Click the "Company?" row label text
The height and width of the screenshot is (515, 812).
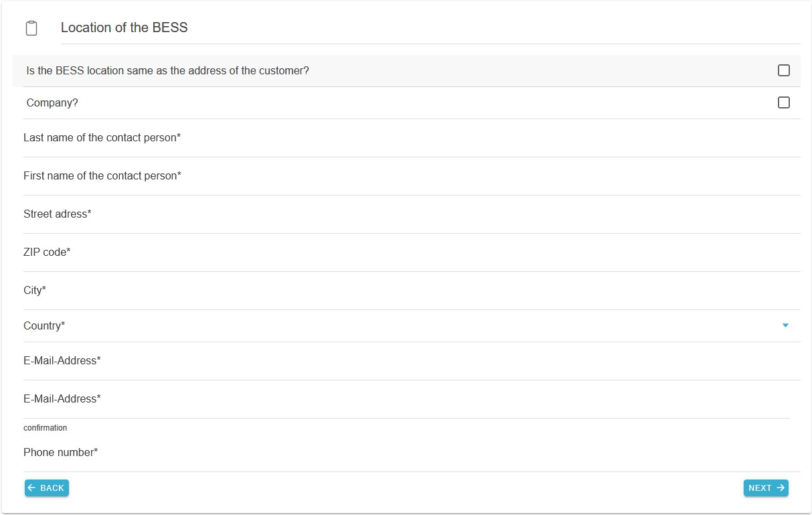(52, 103)
